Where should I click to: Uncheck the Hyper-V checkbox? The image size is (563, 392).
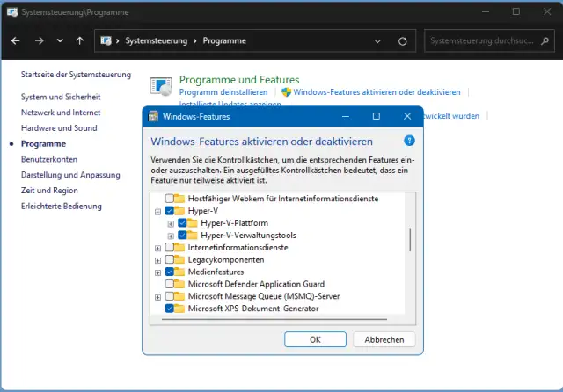tap(169, 211)
